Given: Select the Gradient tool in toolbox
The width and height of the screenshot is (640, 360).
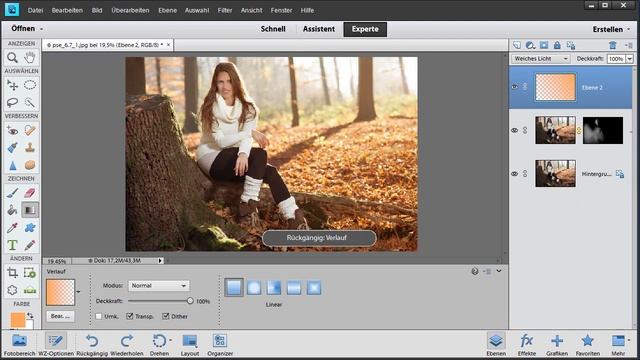Looking at the screenshot, I should pyautogui.click(x=30, y=210).
